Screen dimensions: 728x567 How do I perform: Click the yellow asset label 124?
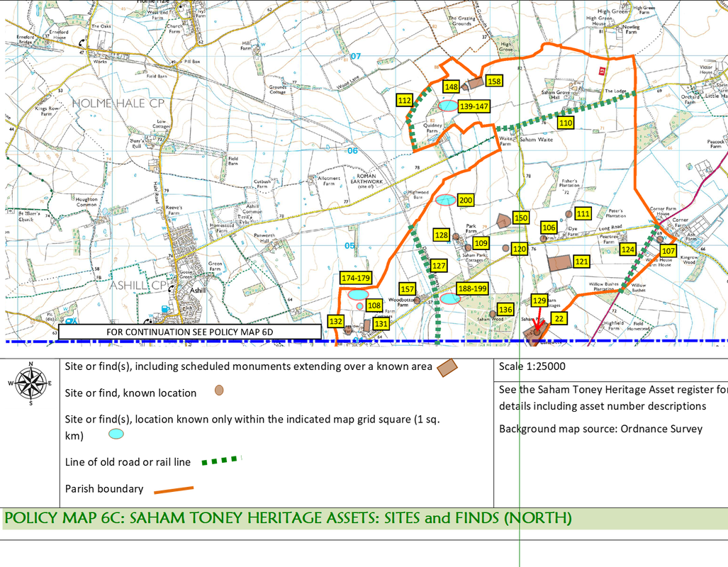click(628, 249)
